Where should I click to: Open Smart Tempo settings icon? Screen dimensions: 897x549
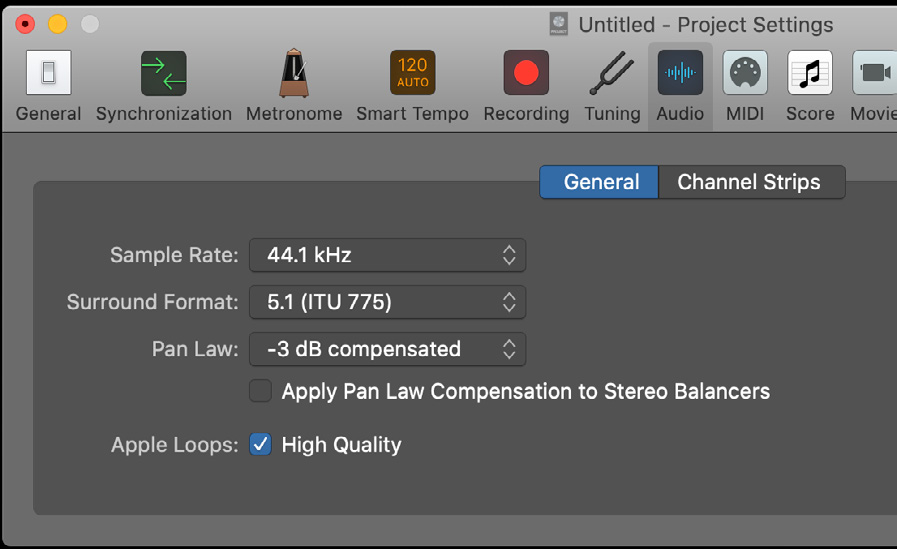click(412, 73)
